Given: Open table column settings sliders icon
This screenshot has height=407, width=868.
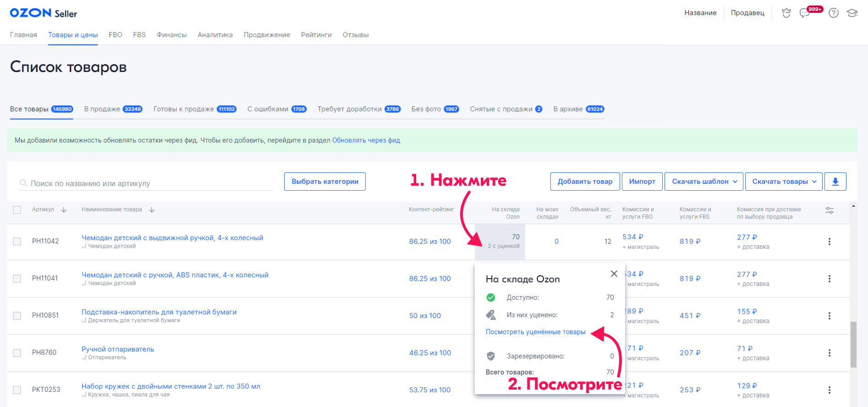Looking at the screenshot, I should [830, 210].
